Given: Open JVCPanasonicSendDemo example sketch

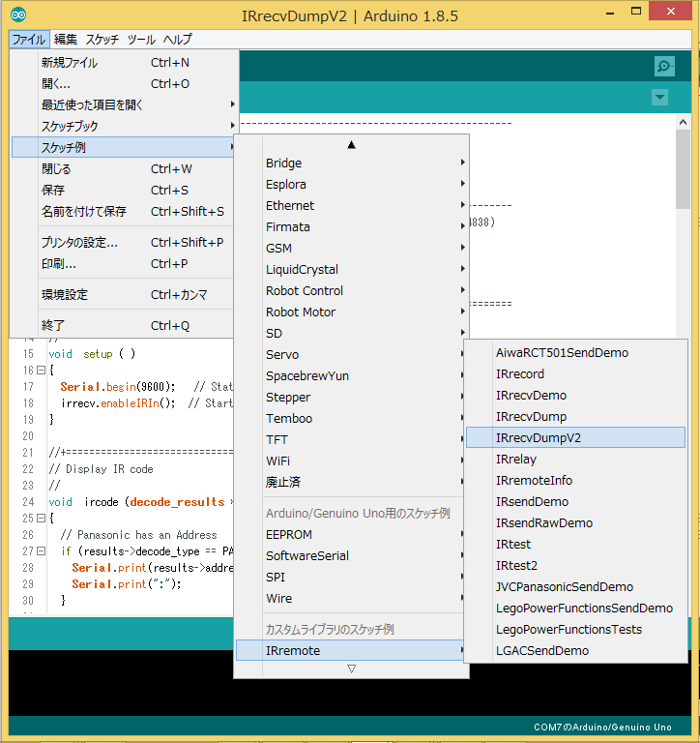Looking at the screenshot, I should click(x=575, y=587).
